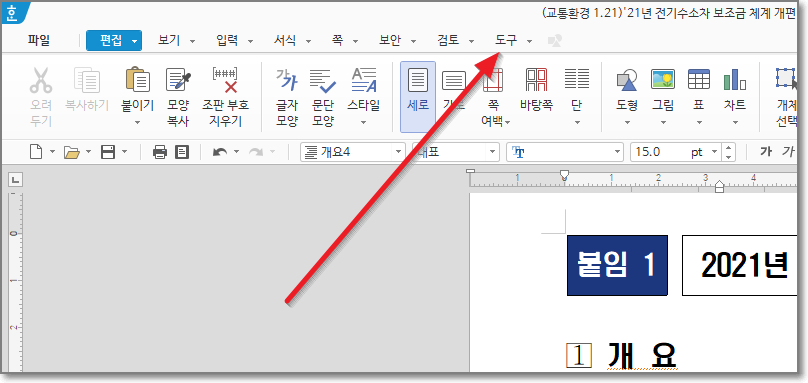Click the Print Preview icon
This screenshot has width=808, height=383.
182,152
